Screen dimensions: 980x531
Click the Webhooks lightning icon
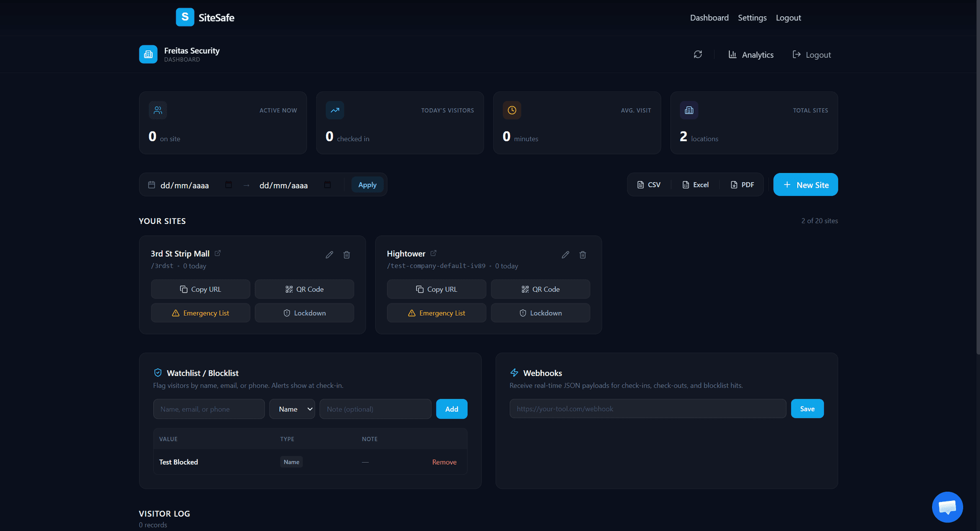[514, 373]
